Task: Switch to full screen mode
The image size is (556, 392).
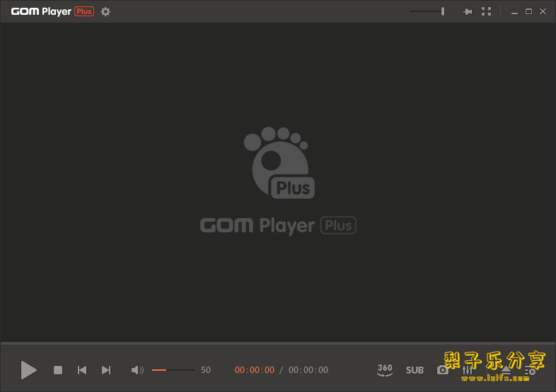Action: tap(486, 12)
